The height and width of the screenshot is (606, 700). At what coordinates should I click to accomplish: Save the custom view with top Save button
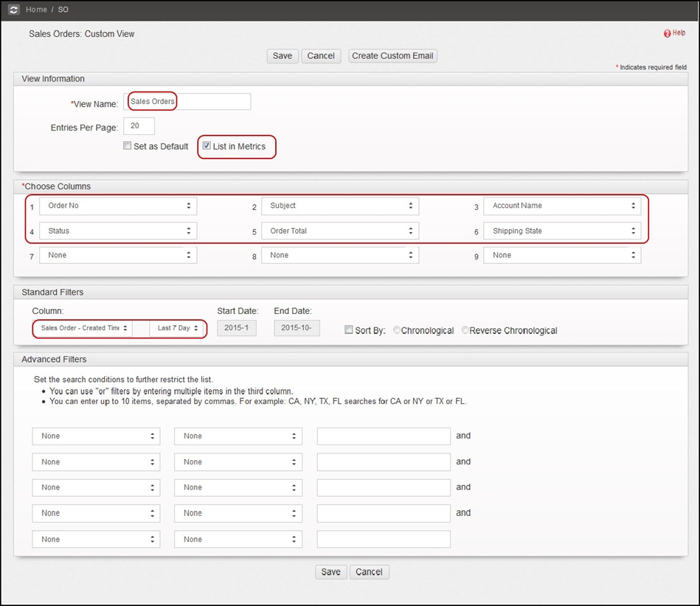(283, 56)
